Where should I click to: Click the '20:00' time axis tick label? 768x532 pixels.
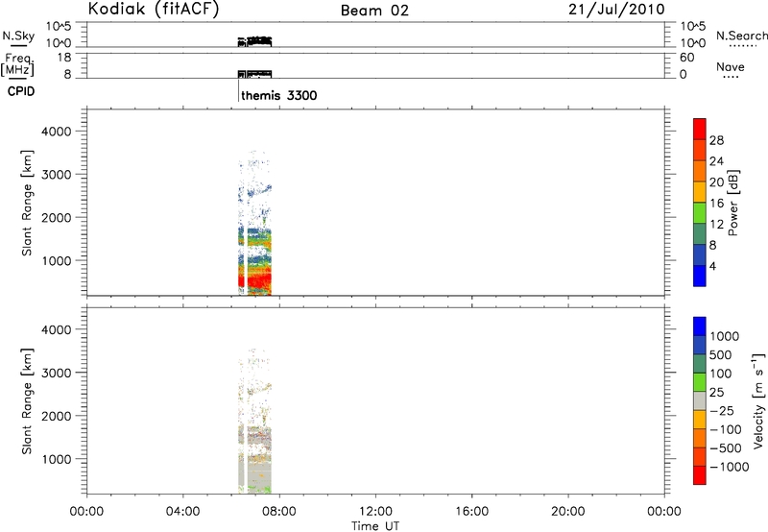(x=568, y=512)
